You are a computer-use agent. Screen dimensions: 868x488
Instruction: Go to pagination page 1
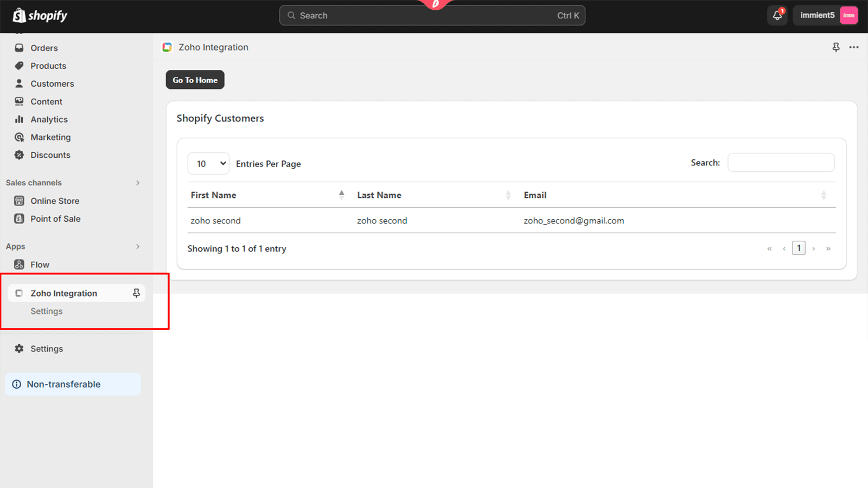click(x=799, y=248)
